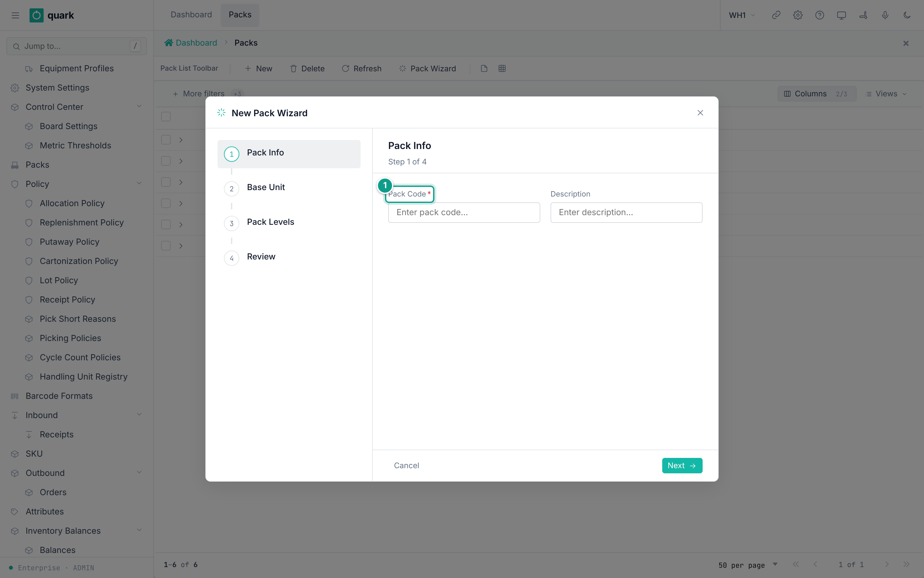This screenshot has height=578, width=924.
Task: Click the quark logo icon
Action: coord(36,15)
